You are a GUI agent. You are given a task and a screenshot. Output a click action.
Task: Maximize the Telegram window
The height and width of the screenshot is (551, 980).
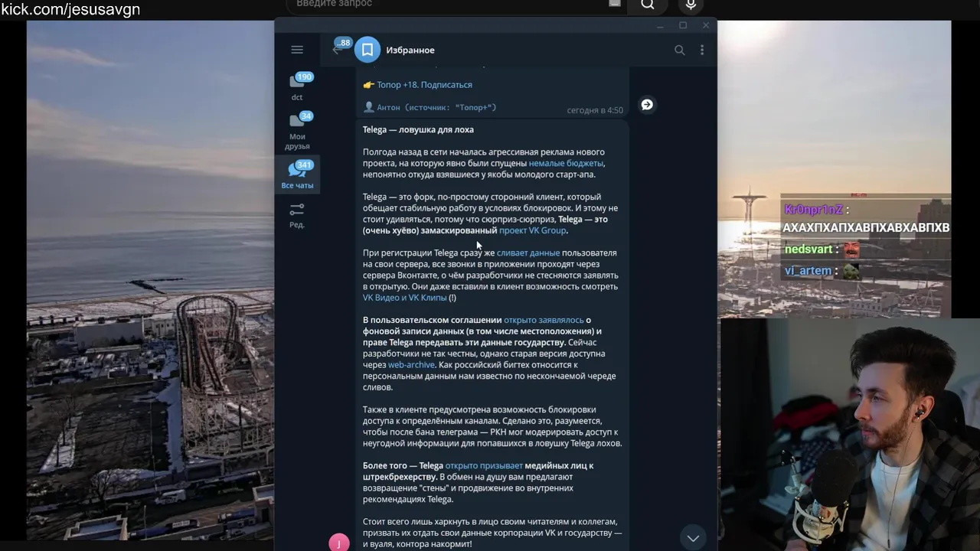[x=683, y=26]
